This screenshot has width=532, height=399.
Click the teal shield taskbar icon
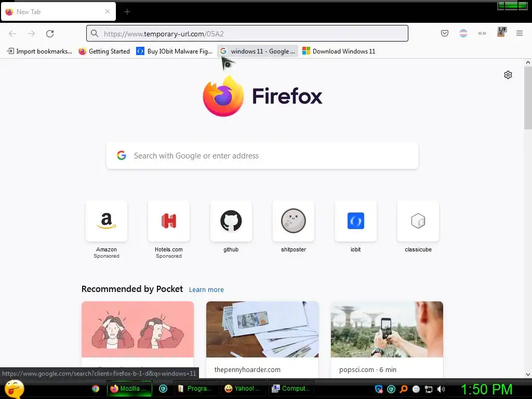click(x=163, y=389)
